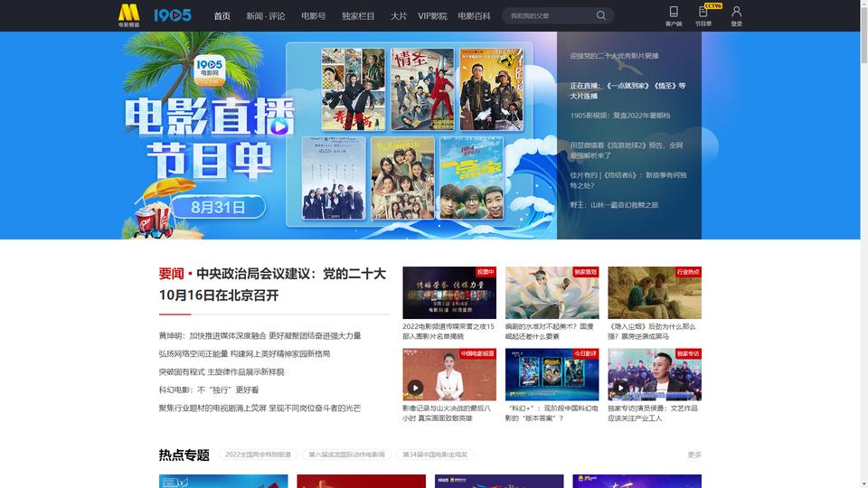Open caption 2022电影频道传媒荣誉之夜15部入围影片
Viewport: 868px width, 488px height.
coord(448,332)
